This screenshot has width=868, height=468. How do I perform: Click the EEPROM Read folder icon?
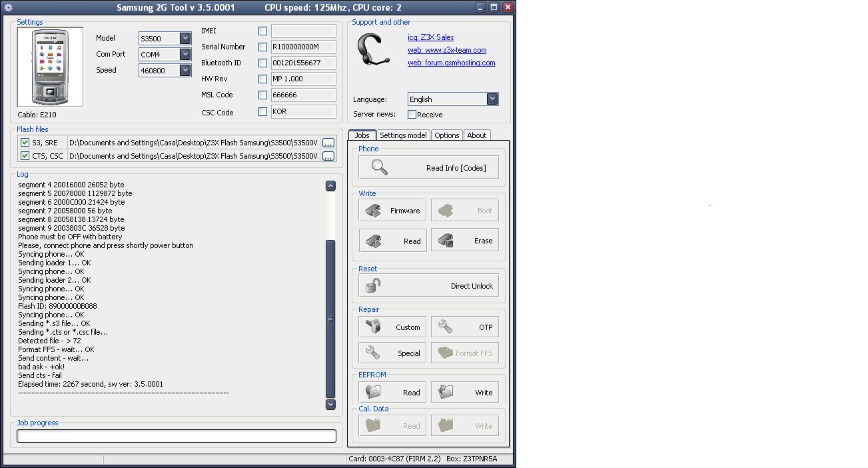[x=374, y=392]
